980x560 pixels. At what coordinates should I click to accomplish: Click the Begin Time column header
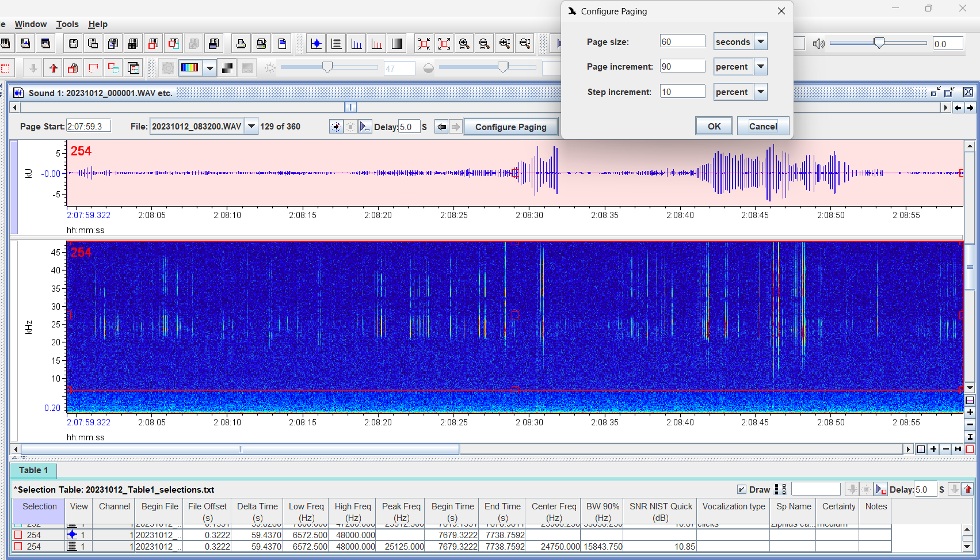(452, 511)
